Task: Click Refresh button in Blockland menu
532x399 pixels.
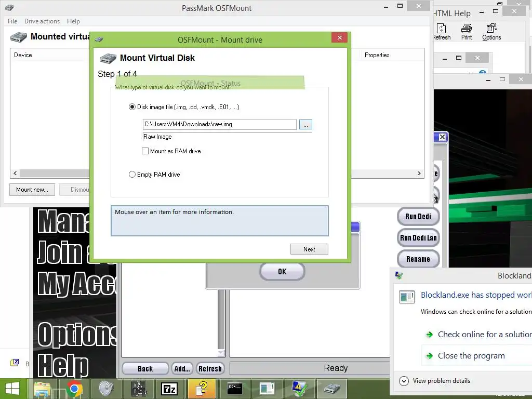Action: [x=210, y=368]
